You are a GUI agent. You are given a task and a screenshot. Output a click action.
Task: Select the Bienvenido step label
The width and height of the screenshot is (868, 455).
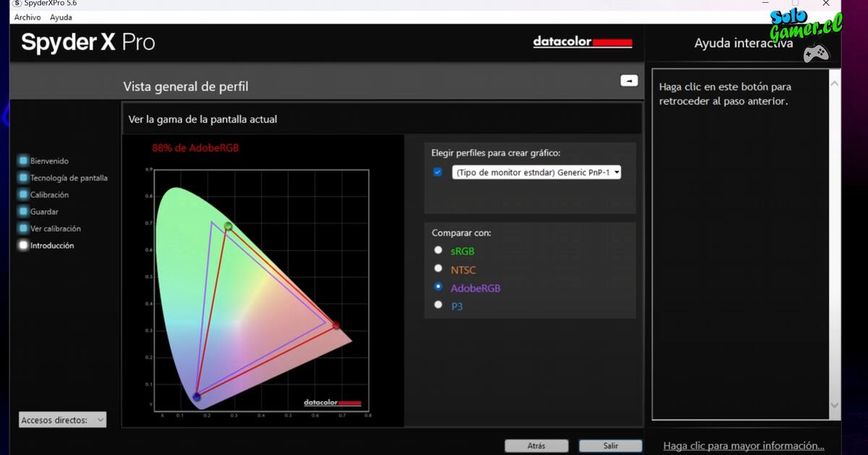pos(49,161)
